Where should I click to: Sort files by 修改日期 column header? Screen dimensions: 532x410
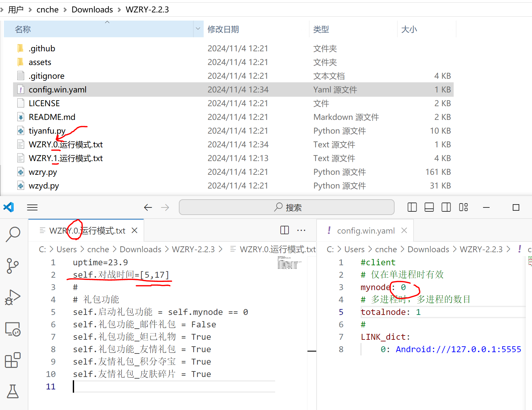tap(256, 29)
